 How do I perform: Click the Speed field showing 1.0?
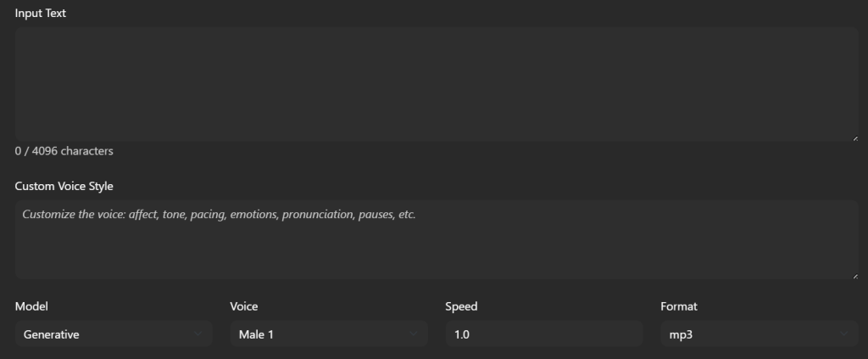click(543, 334)
